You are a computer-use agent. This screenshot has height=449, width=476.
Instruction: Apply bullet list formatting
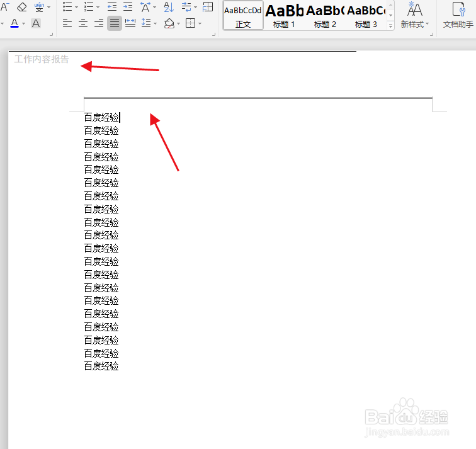coord(67,7)
